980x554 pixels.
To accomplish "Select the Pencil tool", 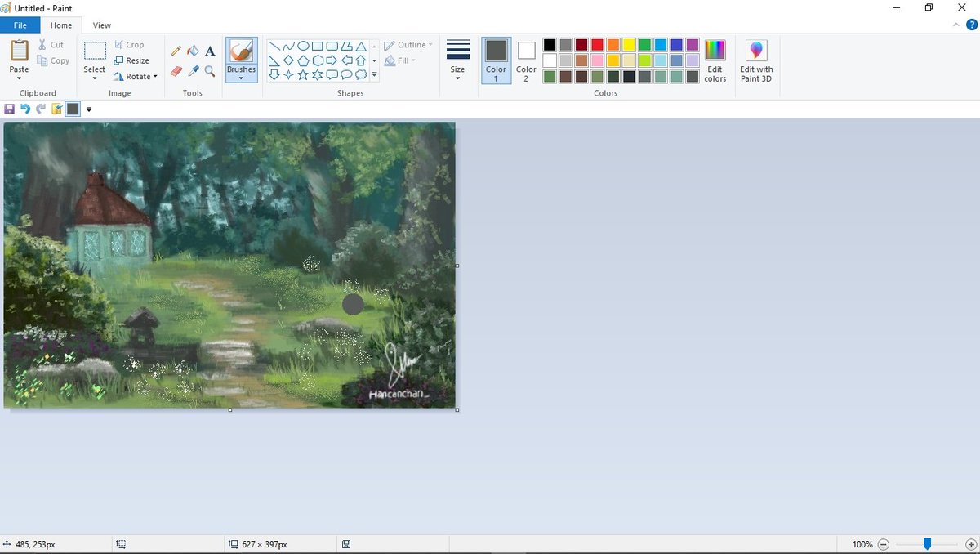I will (x=176, y=51).
